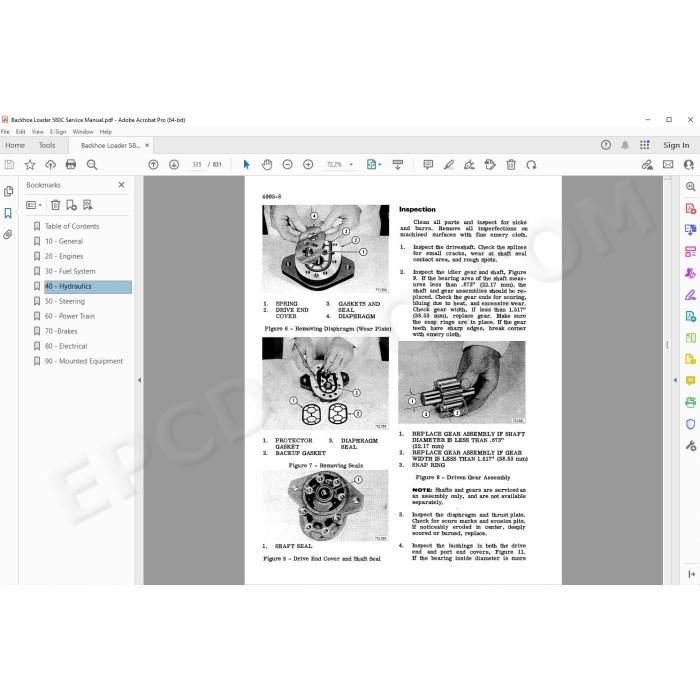Screen dimensions: 700x700
Task: Choose the Selection arrow tool
Action: coord(246,165)
